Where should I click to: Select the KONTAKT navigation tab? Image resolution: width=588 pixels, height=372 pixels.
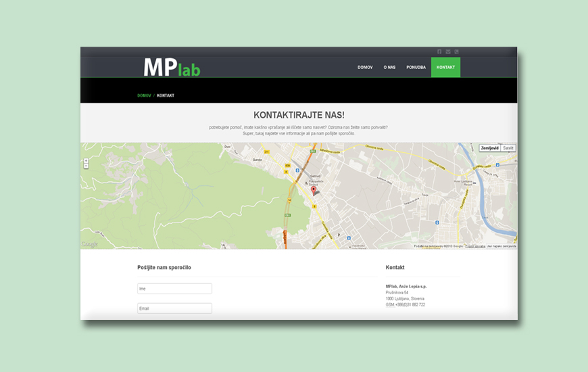pos(445,68)
